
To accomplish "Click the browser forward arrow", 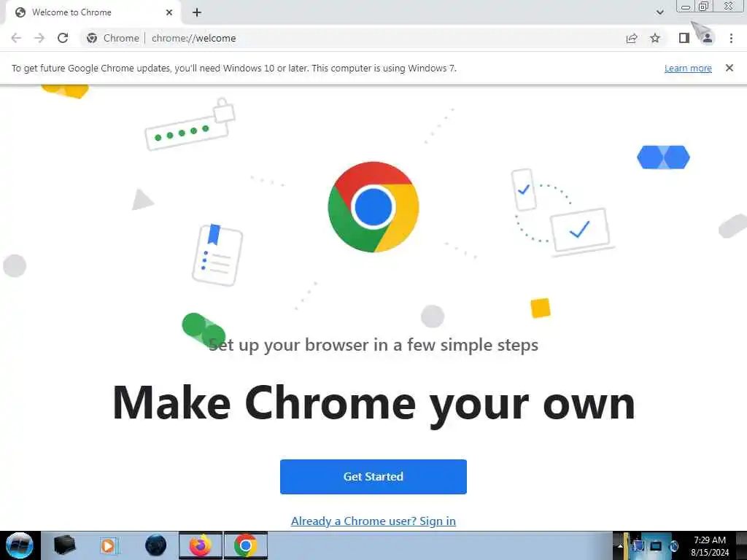I will [39, 38].
